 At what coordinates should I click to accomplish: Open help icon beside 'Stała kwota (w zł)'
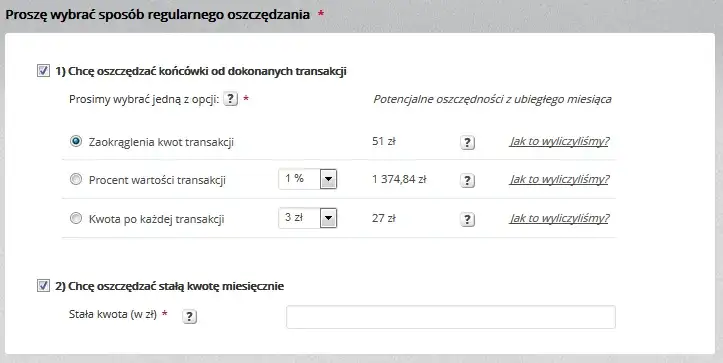click(190, 316)
